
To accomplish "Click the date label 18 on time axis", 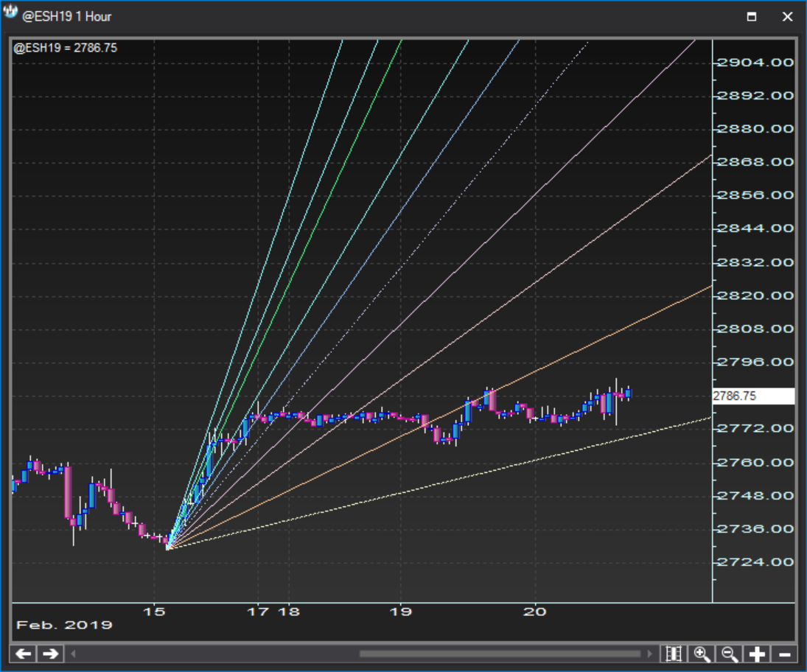I will [289, 612].
